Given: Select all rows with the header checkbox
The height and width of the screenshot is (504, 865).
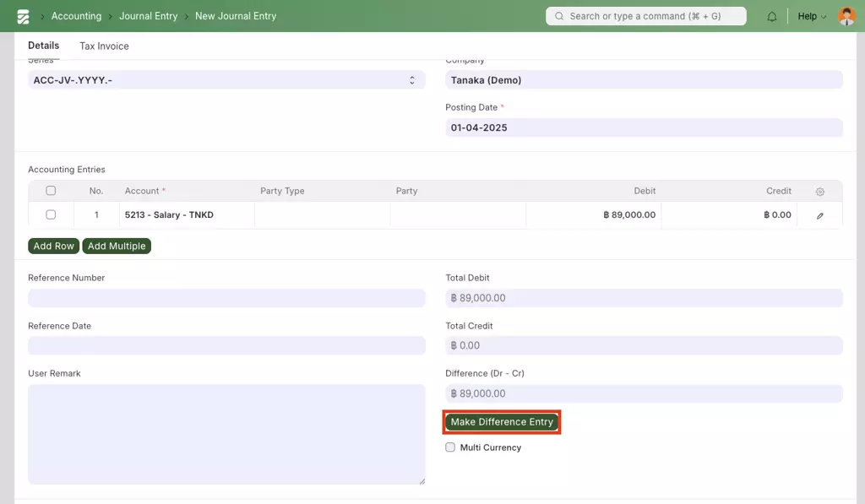Looking at the screenshot, I should [51, 191].
